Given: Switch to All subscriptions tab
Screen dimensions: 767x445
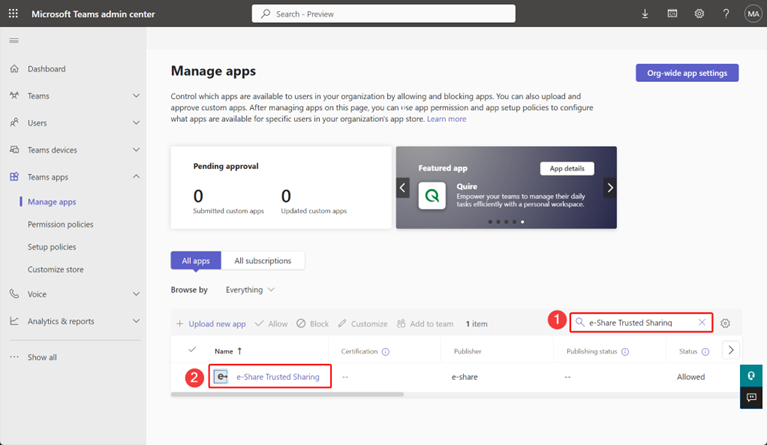Looking at the screenshot, I should click(x=263, y=261).
